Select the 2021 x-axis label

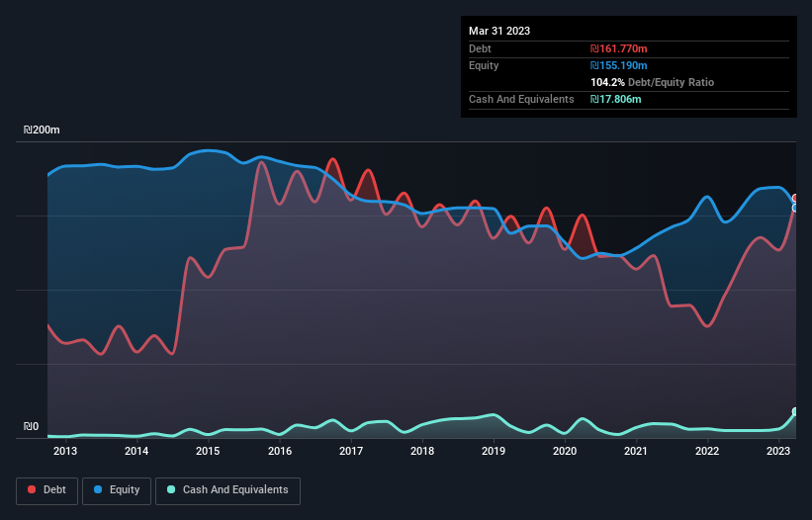636,451
